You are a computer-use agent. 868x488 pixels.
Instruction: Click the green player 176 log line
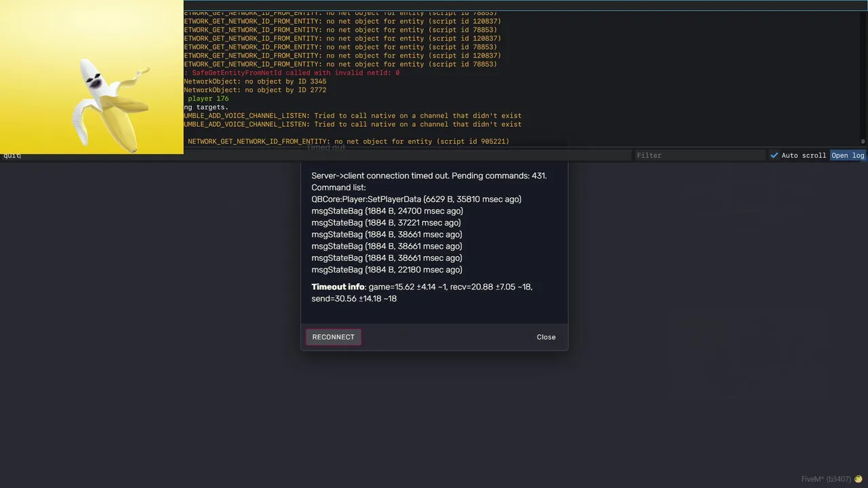tap(208, 99)
